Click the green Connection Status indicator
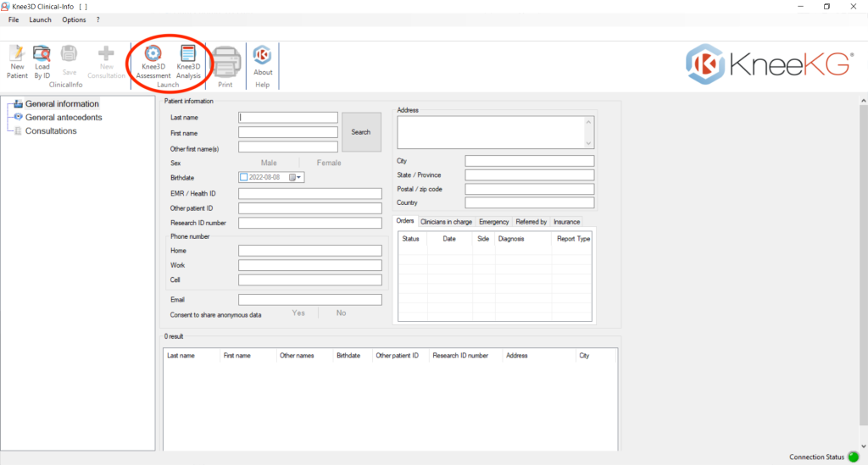Screen dimensions: 868x465 (x=854, y=457)
